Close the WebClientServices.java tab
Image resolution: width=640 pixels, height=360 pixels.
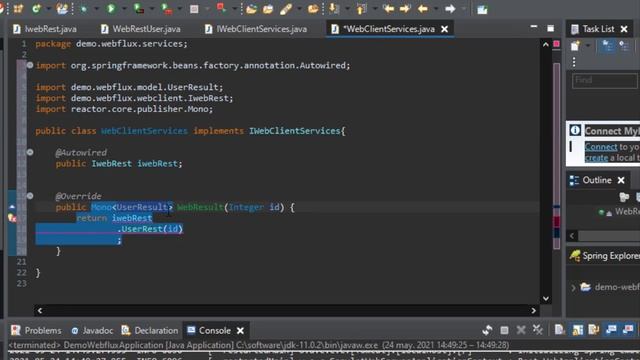[444, 29]
